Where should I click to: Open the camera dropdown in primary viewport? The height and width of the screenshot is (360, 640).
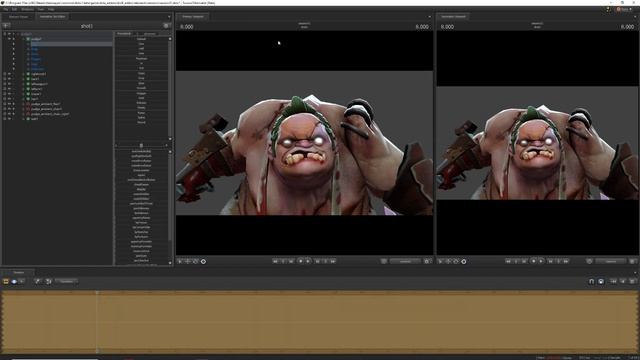(x=405, y=261)
